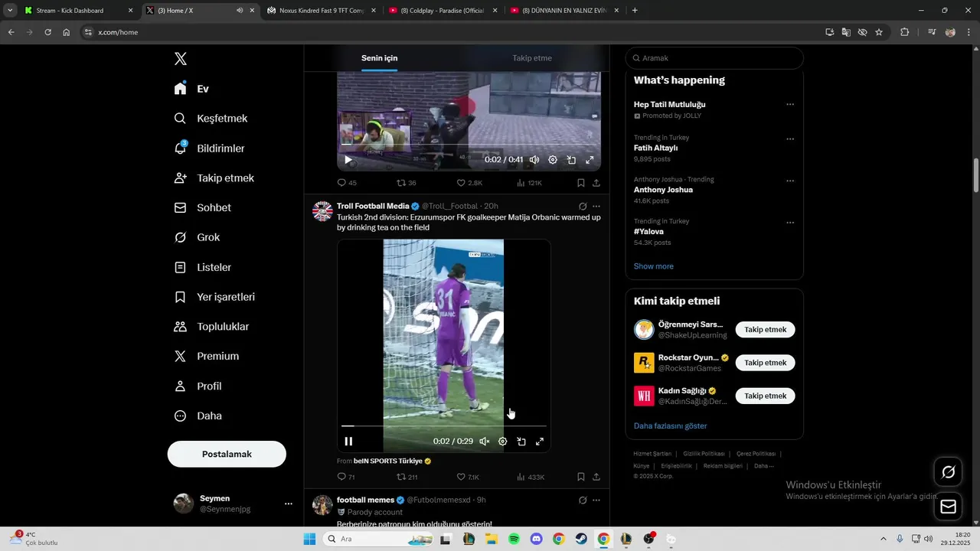Image resolution: width=980 pixels, height=551 pixels.
Task: Click Daha fazlasını göster link
Action: point(671,425)
